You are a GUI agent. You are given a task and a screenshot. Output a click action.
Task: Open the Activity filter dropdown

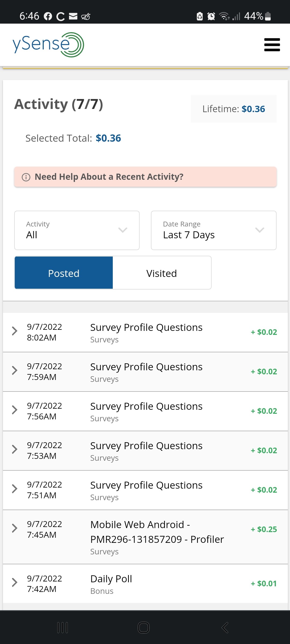tap(77, 230)
